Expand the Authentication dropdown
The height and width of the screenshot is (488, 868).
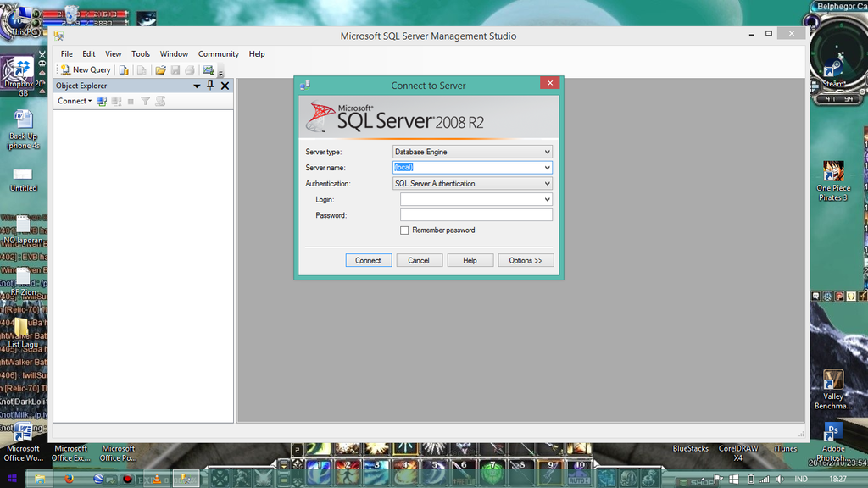pyautogui.click(x=547, y=184)
